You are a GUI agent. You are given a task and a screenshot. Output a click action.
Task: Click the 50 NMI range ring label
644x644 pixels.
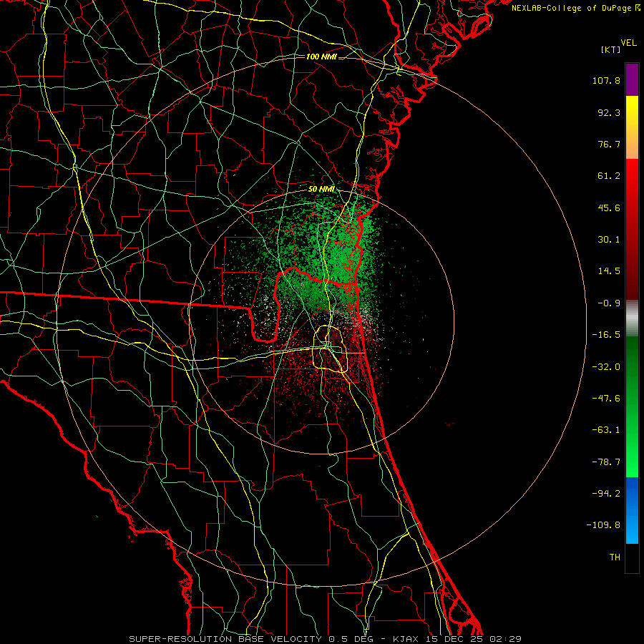pos(321,190)
